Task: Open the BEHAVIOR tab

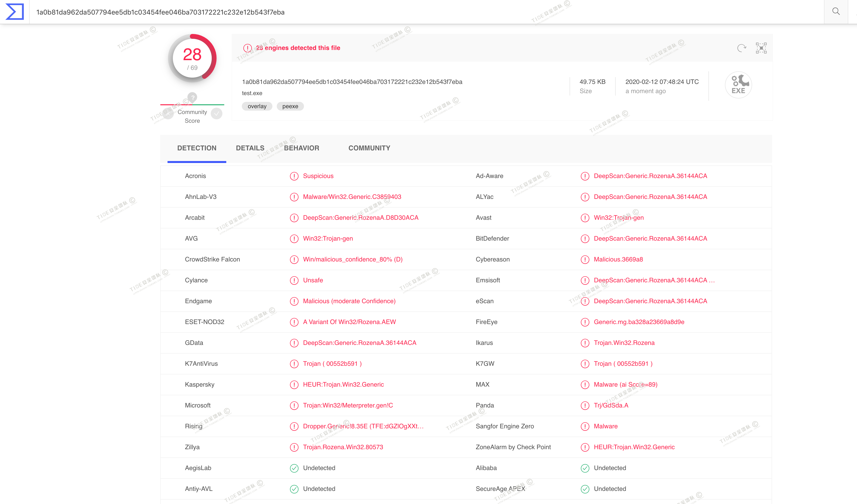Action: [x=301, y=148]
